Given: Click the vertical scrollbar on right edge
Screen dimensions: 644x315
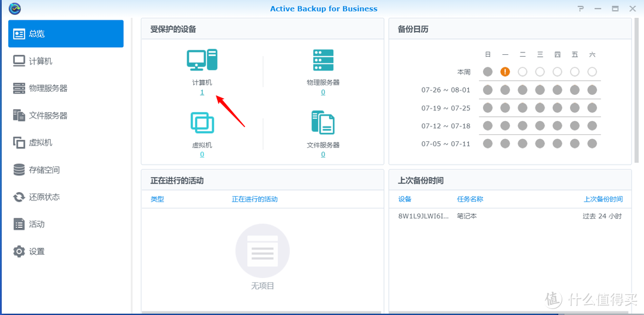Looking at the screenshot, I should coord(637,90).
